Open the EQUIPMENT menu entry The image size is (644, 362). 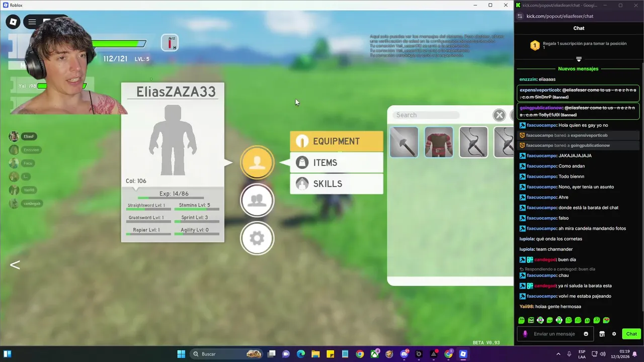(336, 141)
